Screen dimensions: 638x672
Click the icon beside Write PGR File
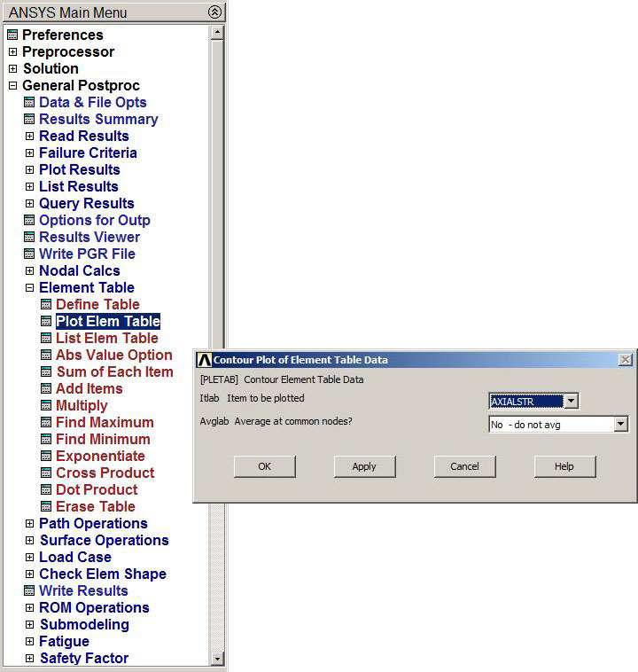(29, 254)
